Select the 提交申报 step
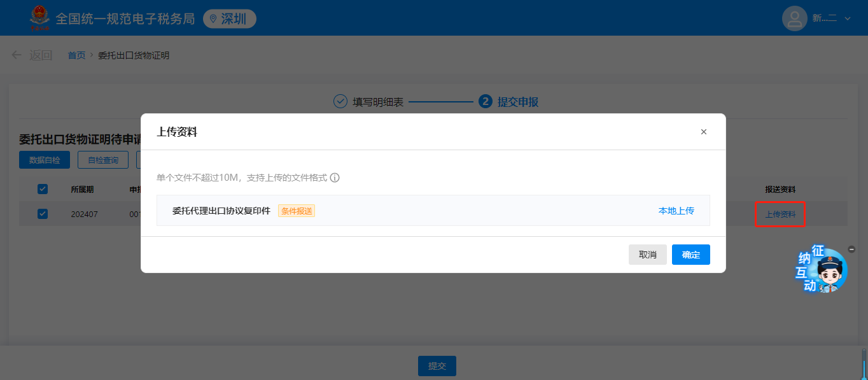868x380 pixels. (508, 102)
